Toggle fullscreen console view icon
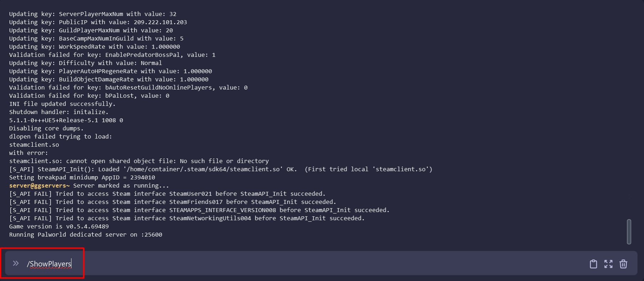This screenshot has height=281, width=644. pyautogui.click(x=608, y=264)
